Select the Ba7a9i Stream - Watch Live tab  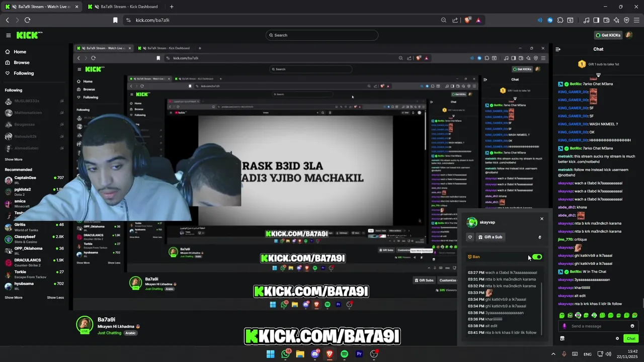[41, 7]
